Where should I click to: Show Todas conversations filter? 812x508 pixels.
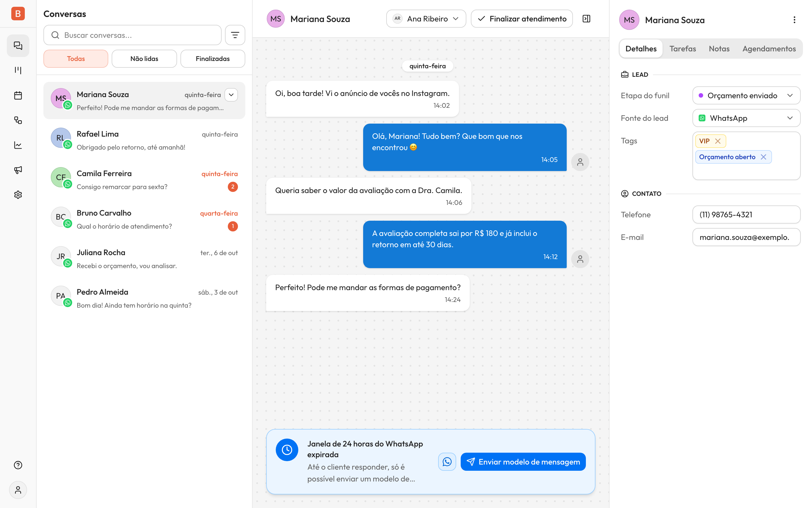[76, 59]
